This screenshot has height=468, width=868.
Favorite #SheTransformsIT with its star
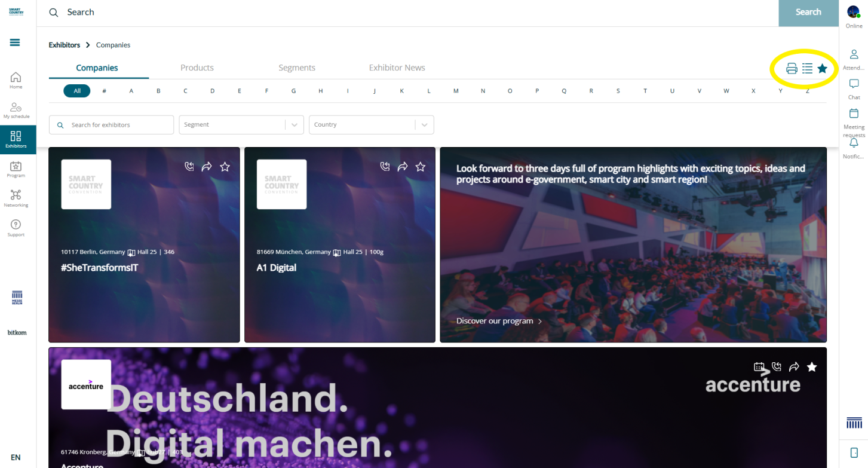pyautogui.click(x=225, y=167)
